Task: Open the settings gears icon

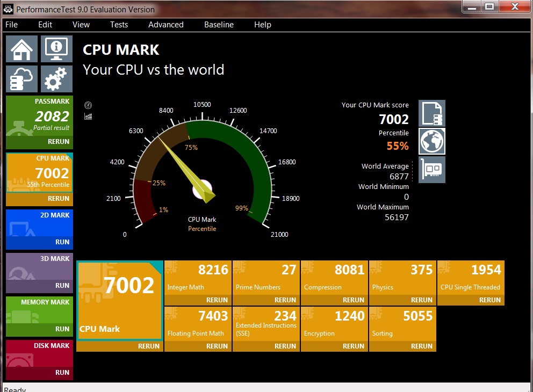Action: point(56,79)
